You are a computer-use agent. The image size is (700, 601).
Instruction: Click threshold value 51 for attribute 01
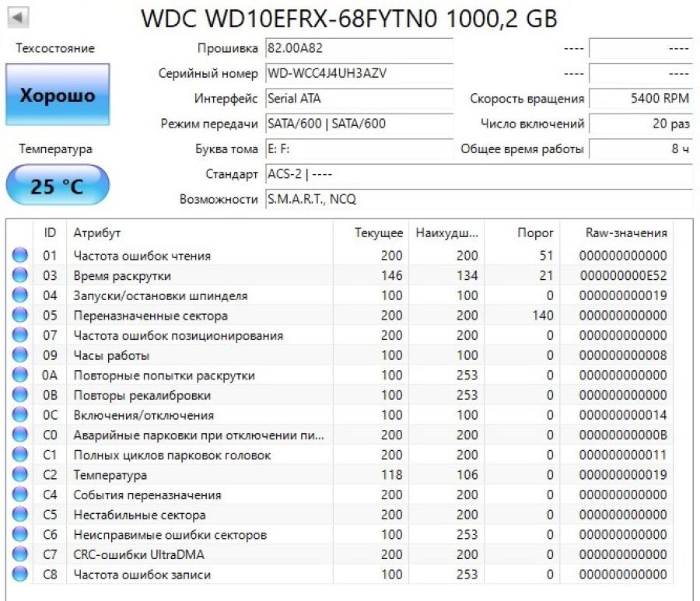pyautogui.click(x=547, y=255)
